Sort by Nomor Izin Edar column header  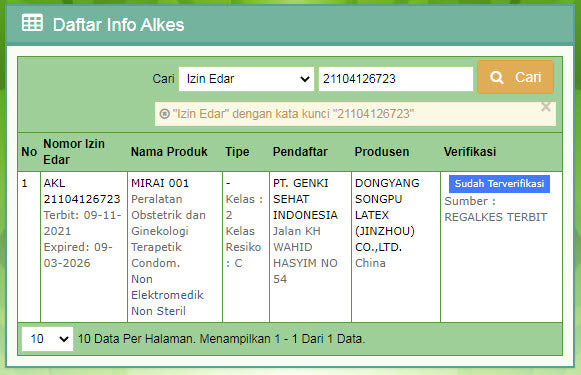point(74,152)
